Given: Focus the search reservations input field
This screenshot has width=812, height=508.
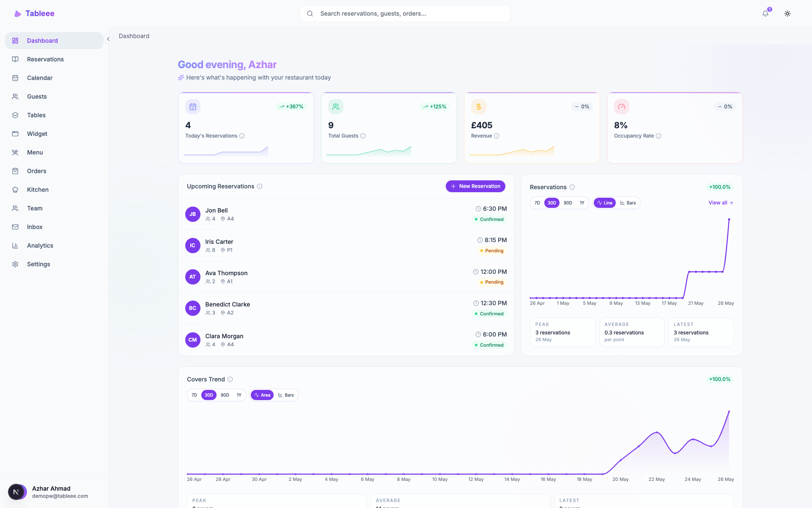Looking at the screenshot, I should point(405,14).
